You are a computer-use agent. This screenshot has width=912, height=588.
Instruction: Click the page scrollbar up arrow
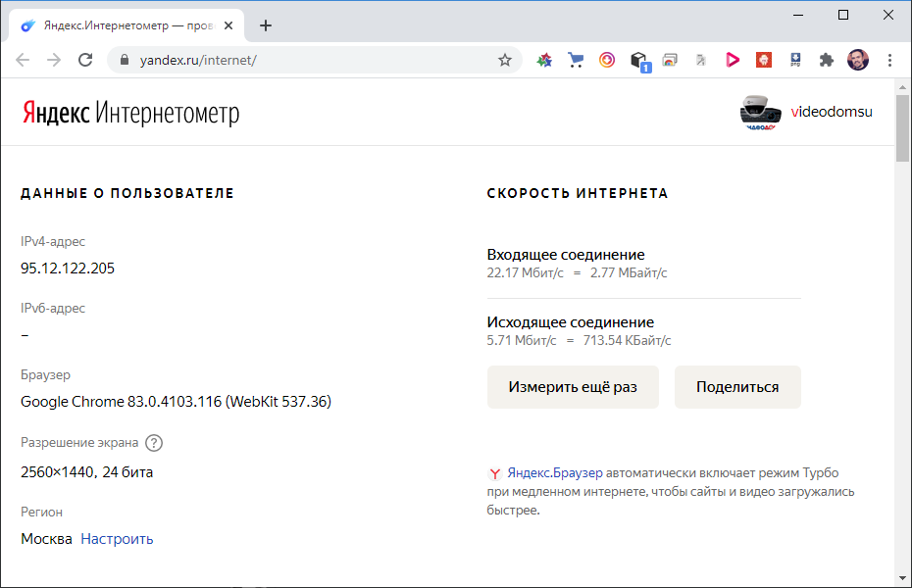pos(903,87)
